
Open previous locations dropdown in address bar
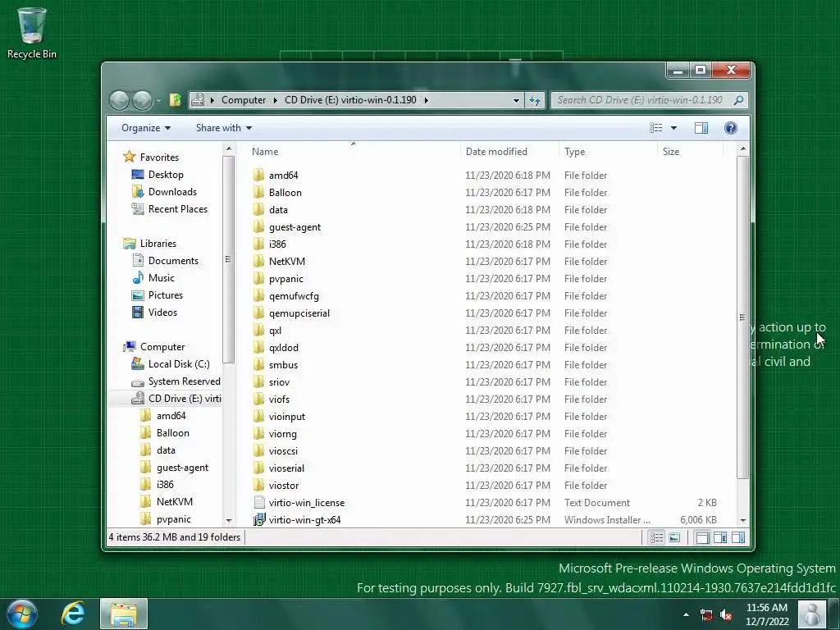pyautogui.click(x=516, y=100)
